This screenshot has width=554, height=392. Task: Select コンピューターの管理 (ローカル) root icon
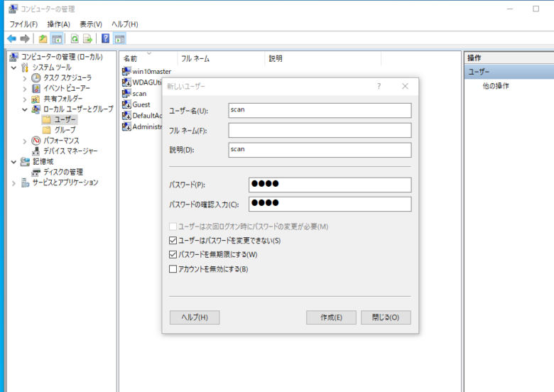pyautogui.click(x=13, y=57)
